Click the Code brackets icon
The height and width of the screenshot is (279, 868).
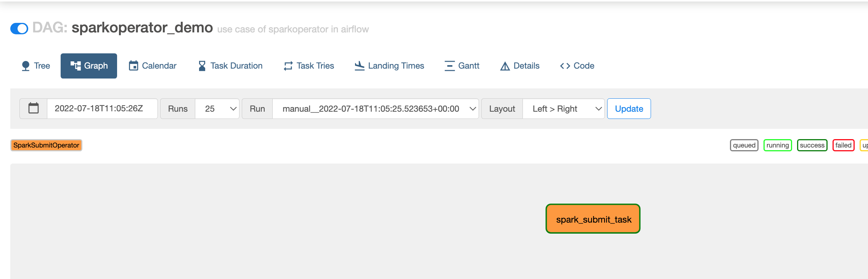(565, 66)
